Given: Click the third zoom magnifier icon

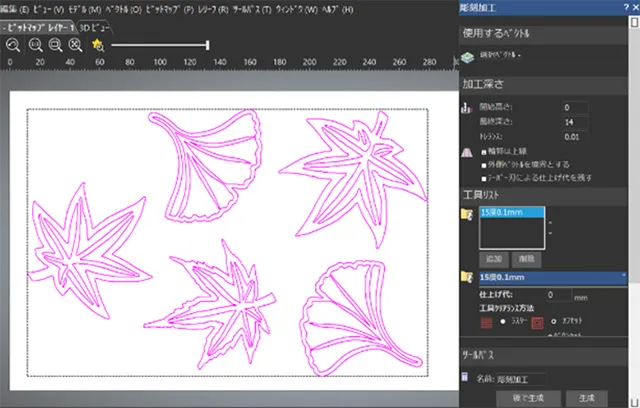Looking at the screenshot, I should click(56, 44).
